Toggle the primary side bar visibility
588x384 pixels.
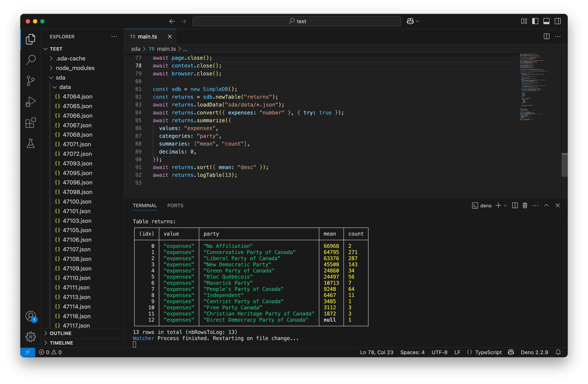[535, 21]
